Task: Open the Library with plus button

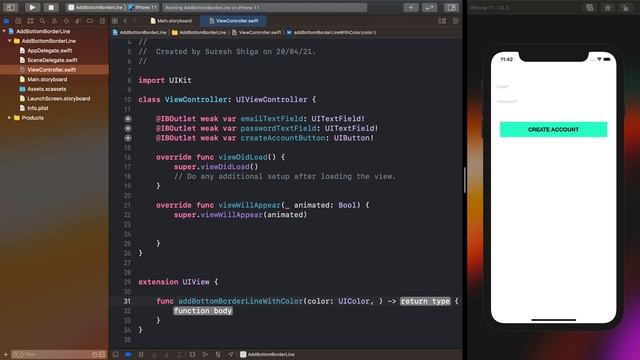Action: (x=411, y=7)
